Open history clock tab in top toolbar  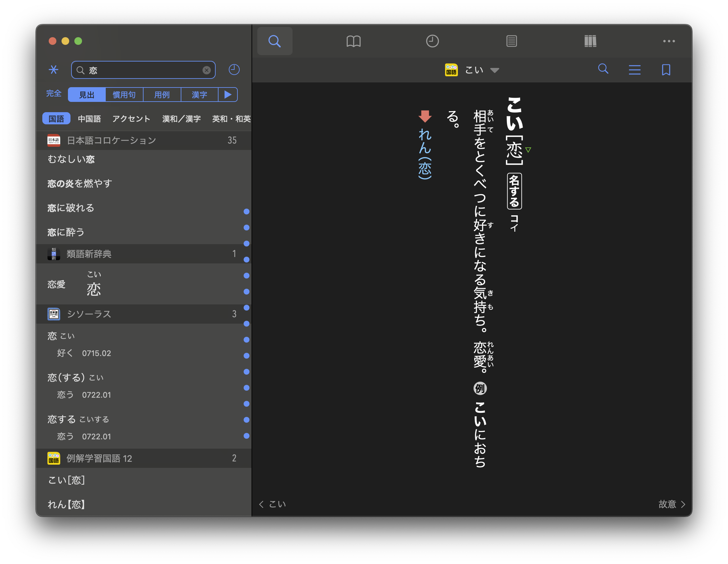pyautogui.click(x=432, y=41)
